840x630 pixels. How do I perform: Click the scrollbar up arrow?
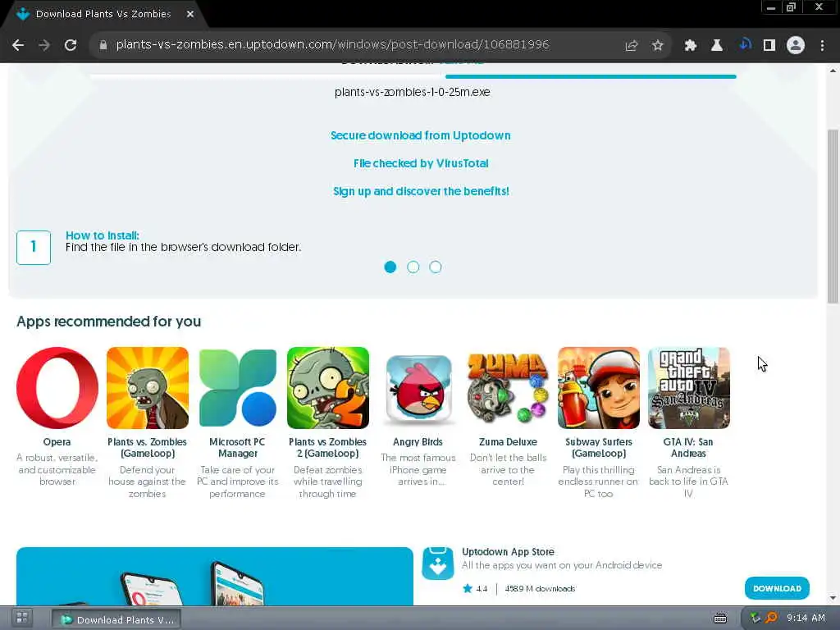(833, 71)
